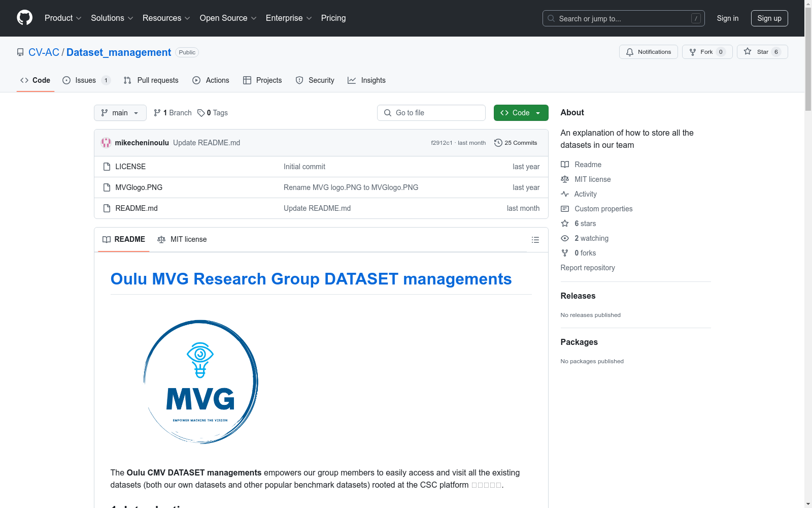This screenshot has width=812, height=508.
Task: Open the LICENSE file
Action: 130,167
